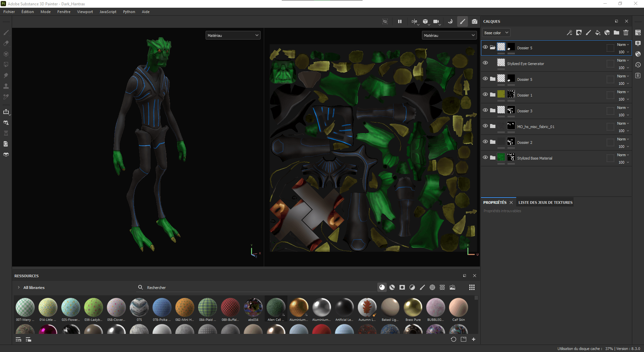The image size is (644, 352).
Task: Close the Propriétés tab
Action: pos(511,202)
